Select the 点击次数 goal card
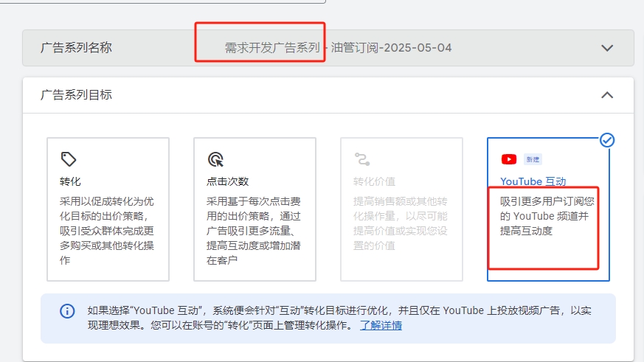The height and width of the screenshot is (362, 644). point(255,209)
